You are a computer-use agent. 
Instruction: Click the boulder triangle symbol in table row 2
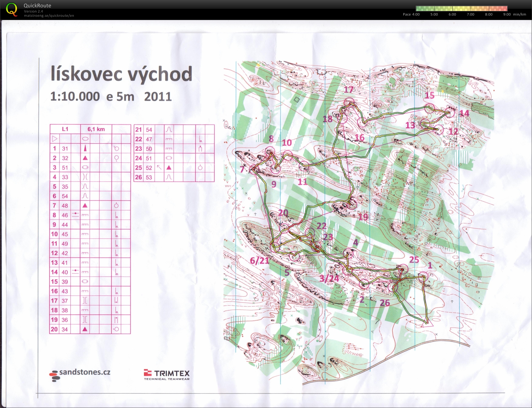(x=85, y=158)
